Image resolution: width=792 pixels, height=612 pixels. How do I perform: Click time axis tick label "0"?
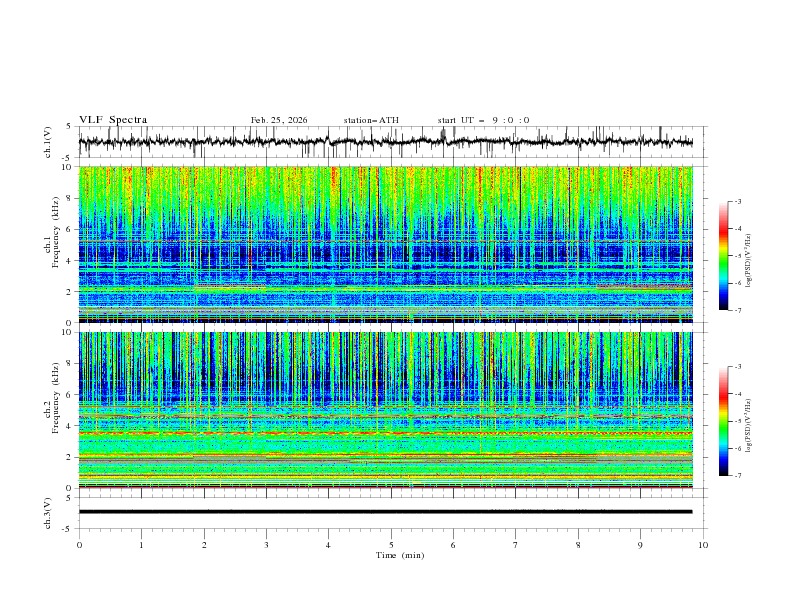coord(79,545)
